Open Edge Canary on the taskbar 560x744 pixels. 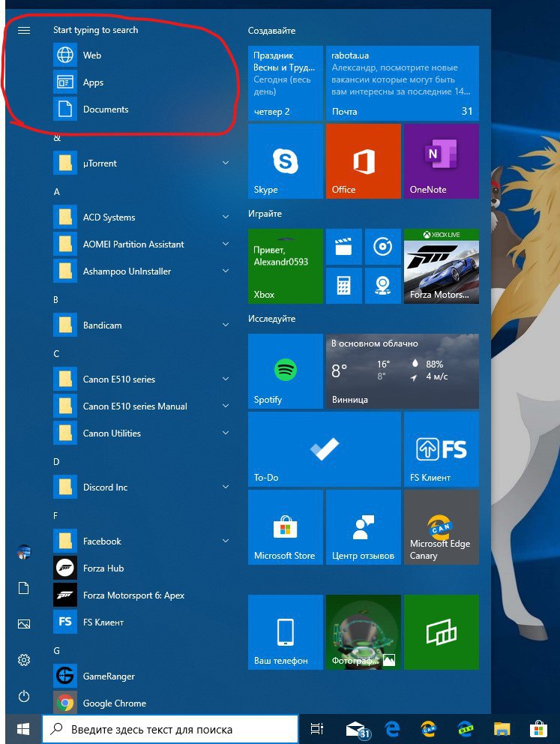(x=429, y=729)
